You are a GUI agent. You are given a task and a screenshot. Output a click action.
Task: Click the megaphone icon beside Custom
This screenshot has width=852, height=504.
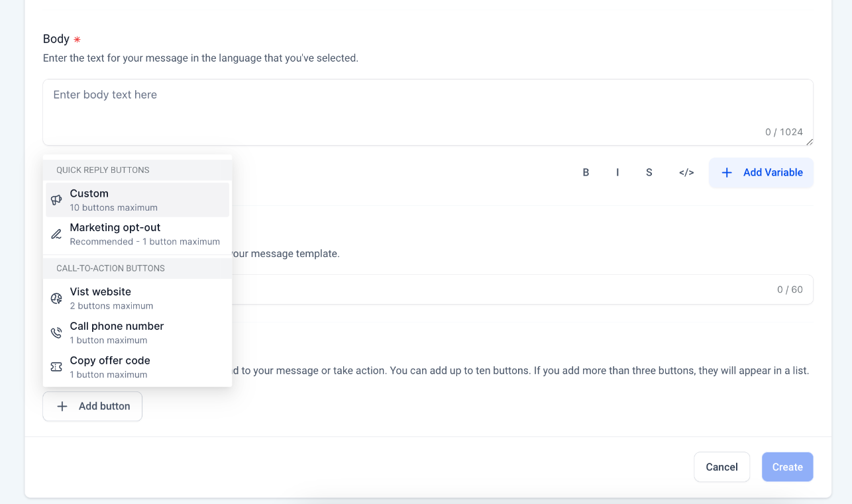point(57,200)
